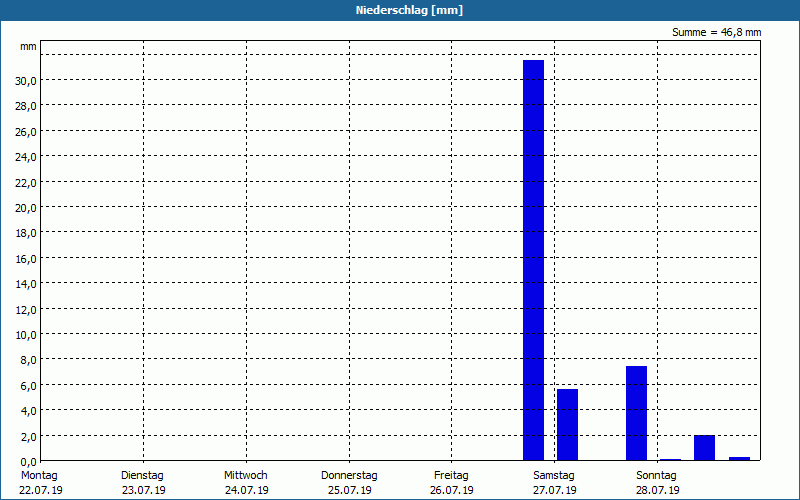Click the 'Dienstag' day label
This screenshot has width=800, height=500.
pyautogui.click(x=142, y=476)
